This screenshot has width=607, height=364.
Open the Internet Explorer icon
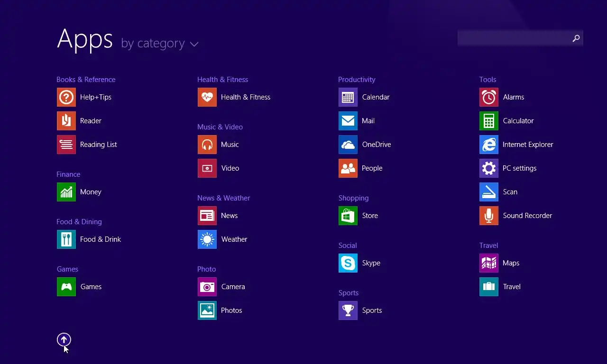pos(489,145)
